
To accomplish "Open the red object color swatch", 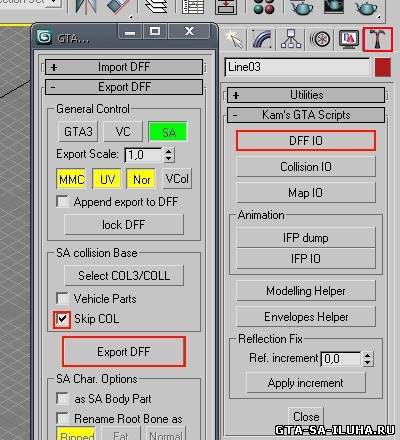I will pos(382,67).
